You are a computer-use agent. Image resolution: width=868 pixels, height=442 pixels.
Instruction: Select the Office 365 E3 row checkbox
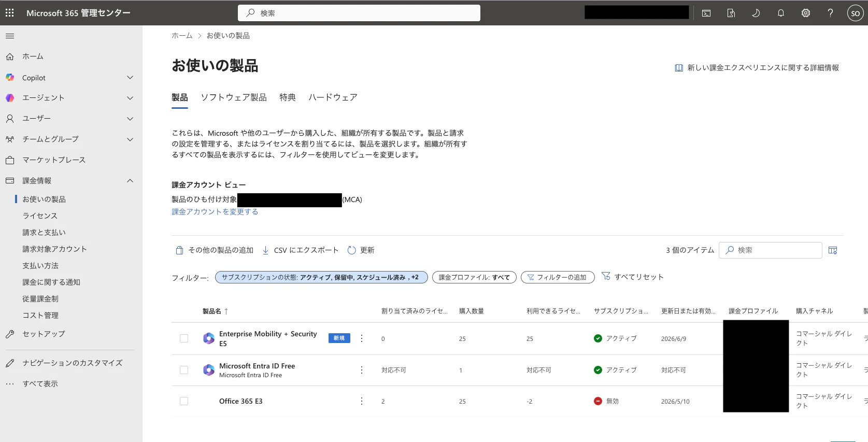pyautogui.click(x=184, y=401)
